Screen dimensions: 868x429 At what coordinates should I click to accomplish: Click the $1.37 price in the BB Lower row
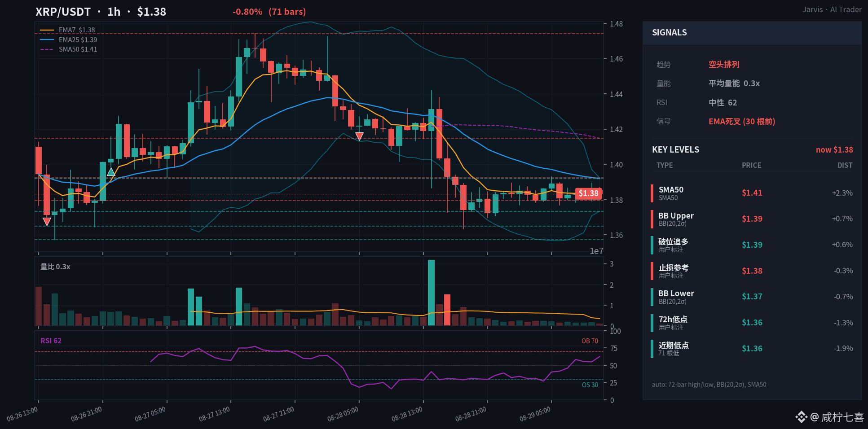coord(752,297)
